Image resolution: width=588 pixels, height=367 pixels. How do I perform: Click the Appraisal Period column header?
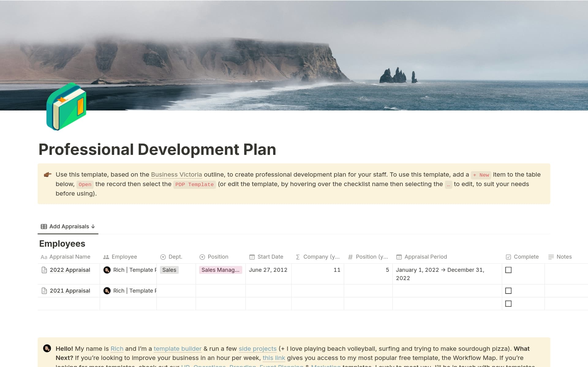425,257
